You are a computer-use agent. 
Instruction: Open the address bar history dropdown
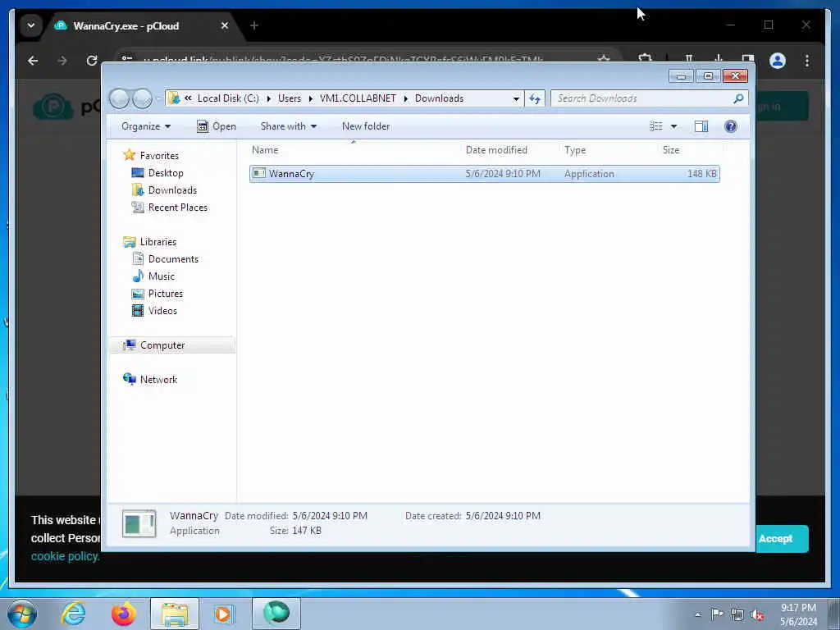coord(516,98)
